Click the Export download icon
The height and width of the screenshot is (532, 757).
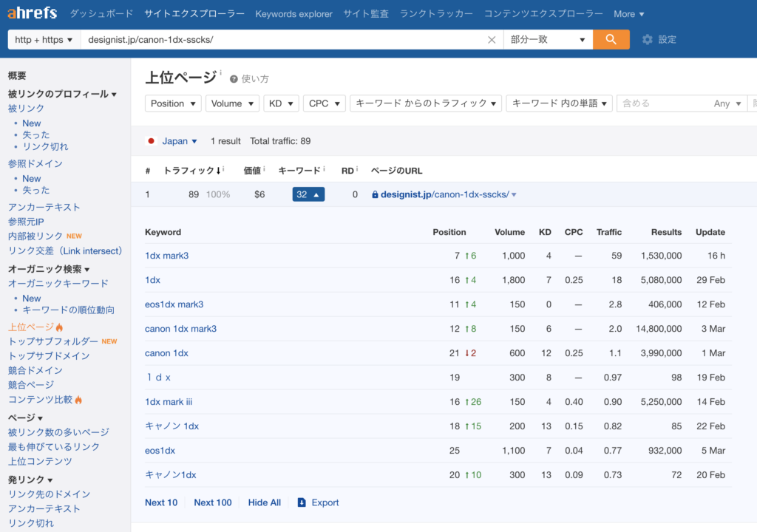(302, 502)
